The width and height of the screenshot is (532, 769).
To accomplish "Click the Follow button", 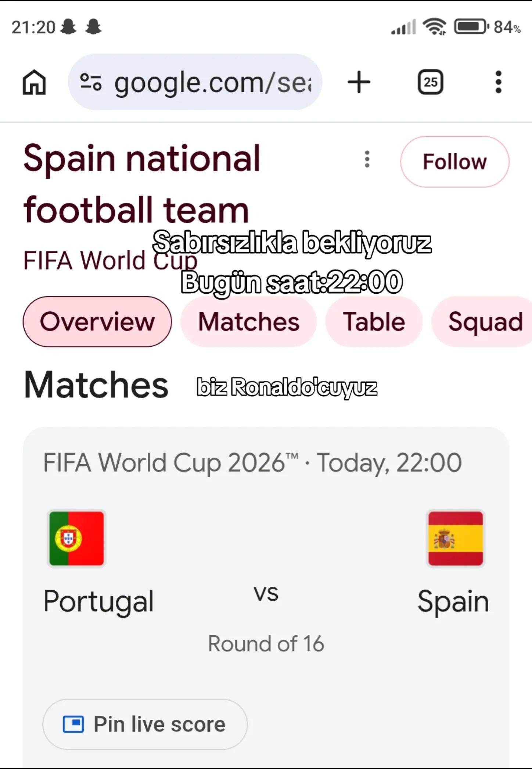I will click(x=454, y=162).
